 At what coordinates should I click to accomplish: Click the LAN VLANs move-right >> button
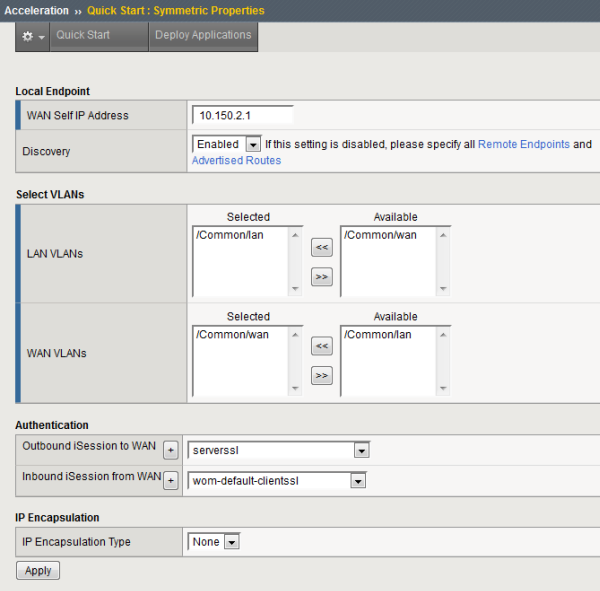click(x=321, y=277)
